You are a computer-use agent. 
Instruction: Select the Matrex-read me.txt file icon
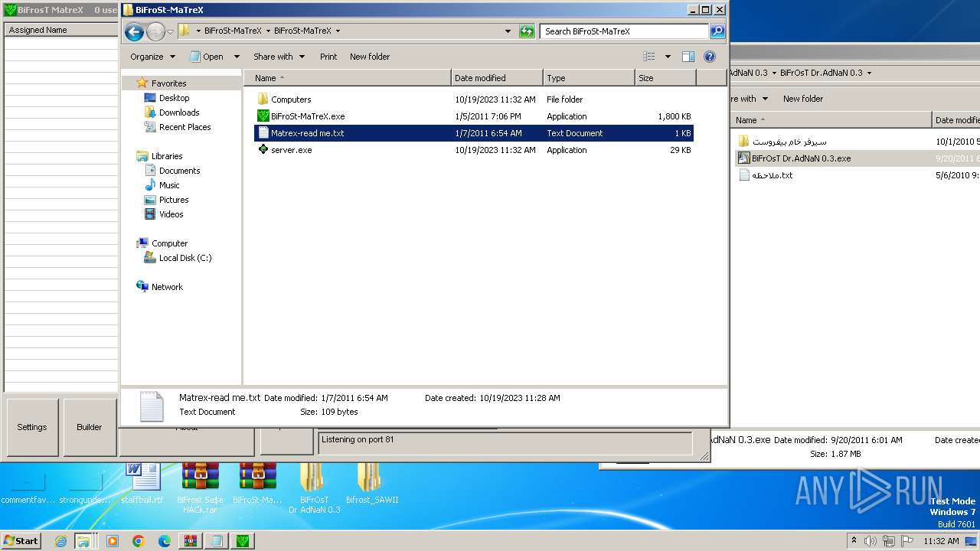[263, 133]
